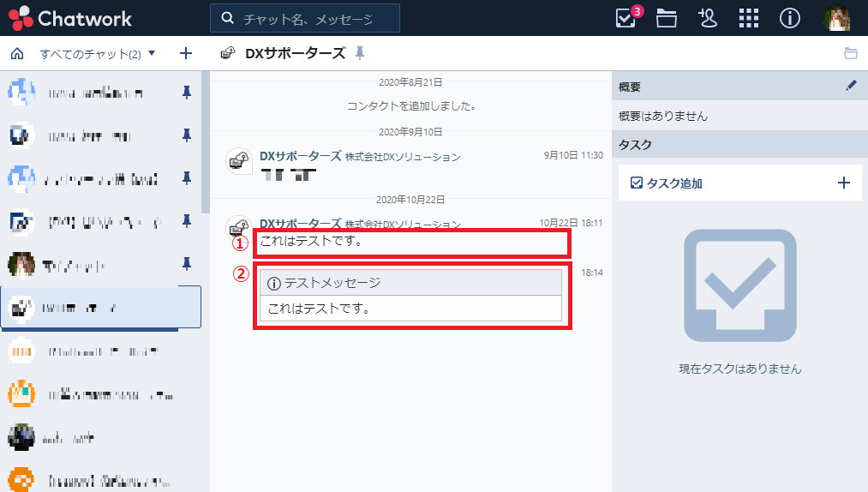
Task: Click the 9月10日 11:30 timestamp
Action: tap(573, 156)
